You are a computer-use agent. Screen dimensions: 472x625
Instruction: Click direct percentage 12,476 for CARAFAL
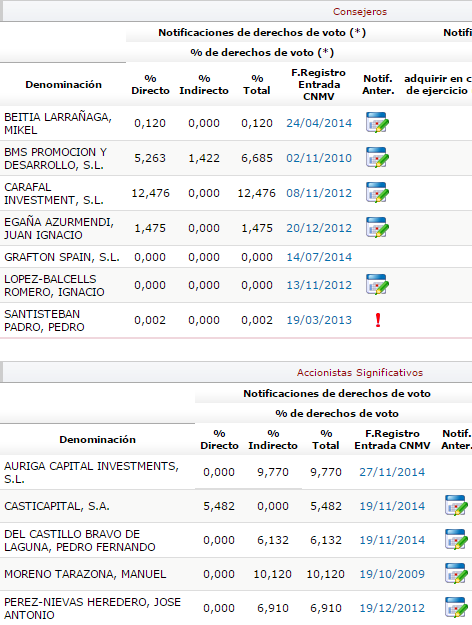coord(150,193)
